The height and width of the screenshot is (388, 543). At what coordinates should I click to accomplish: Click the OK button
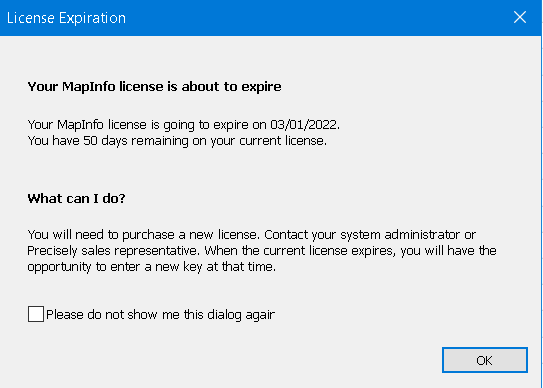[x=484, y=360]
